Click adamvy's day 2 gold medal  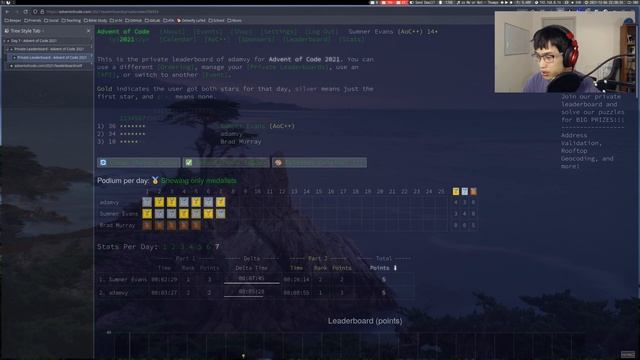coord(159,202)
